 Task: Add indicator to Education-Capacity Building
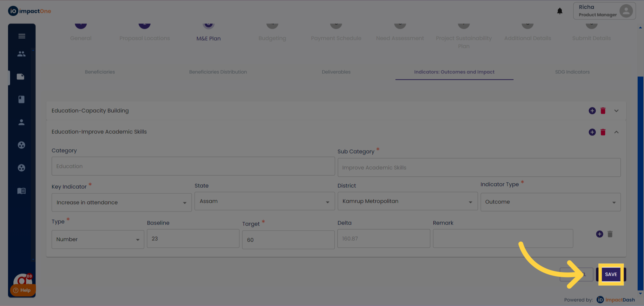coord(592,111)
